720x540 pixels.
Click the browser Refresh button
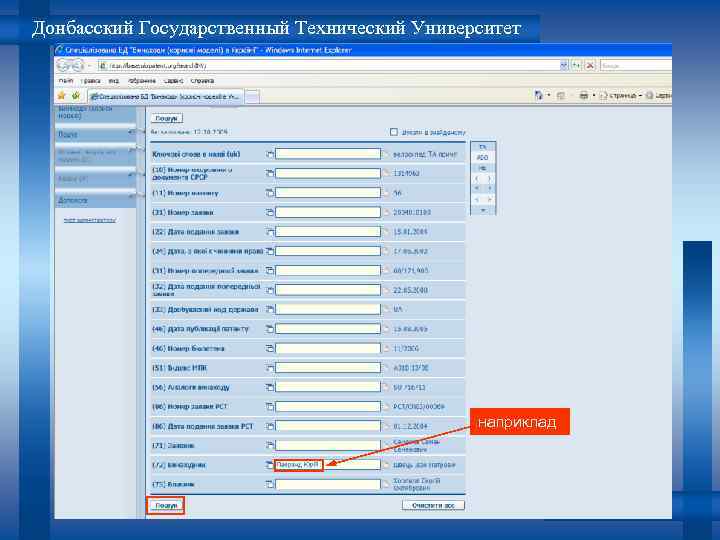[x=576, y=66]
